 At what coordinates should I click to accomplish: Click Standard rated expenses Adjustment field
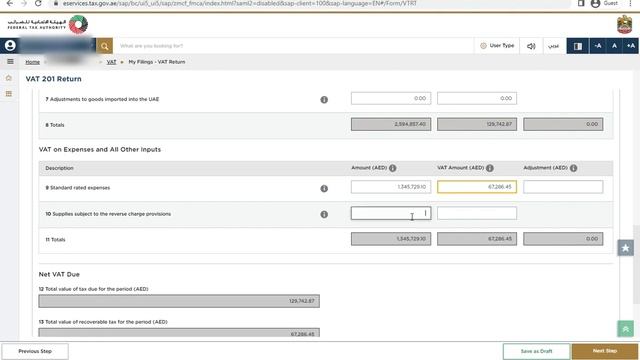tap(563, 187)
